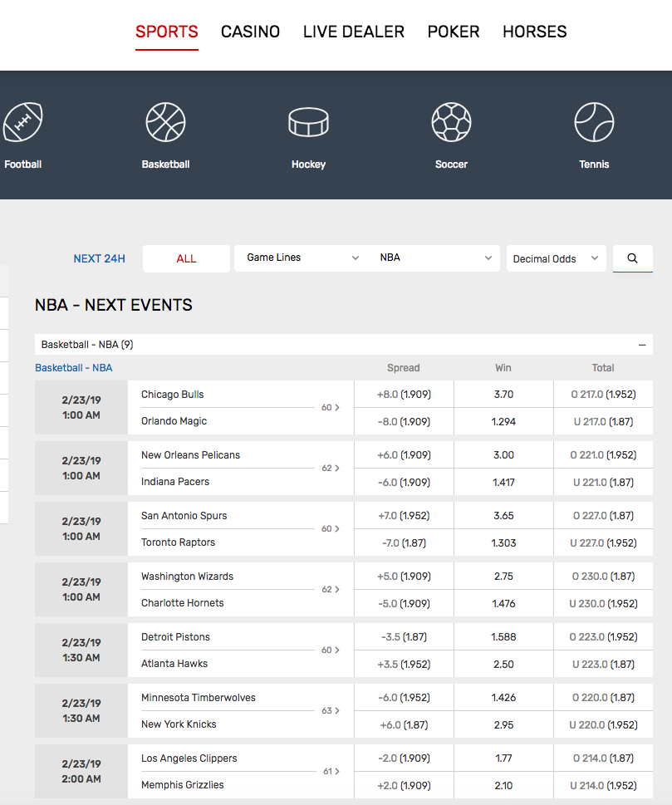Open the Los Angeles Clippers team name

click(189, 758)
